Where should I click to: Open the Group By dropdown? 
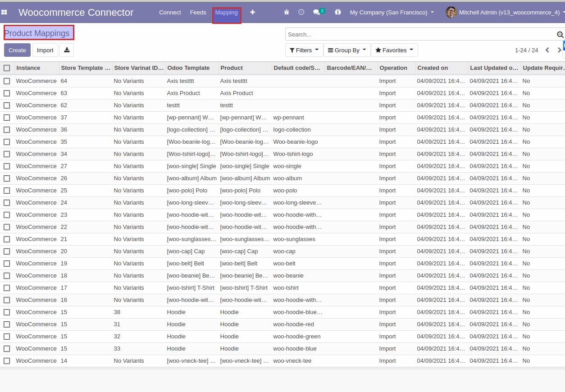coord(347,50)
